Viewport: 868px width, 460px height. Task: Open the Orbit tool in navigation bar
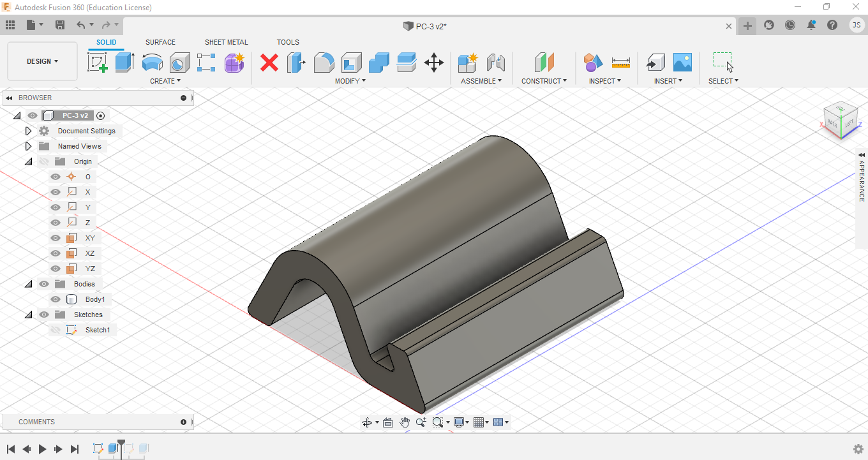pos(367,422)
